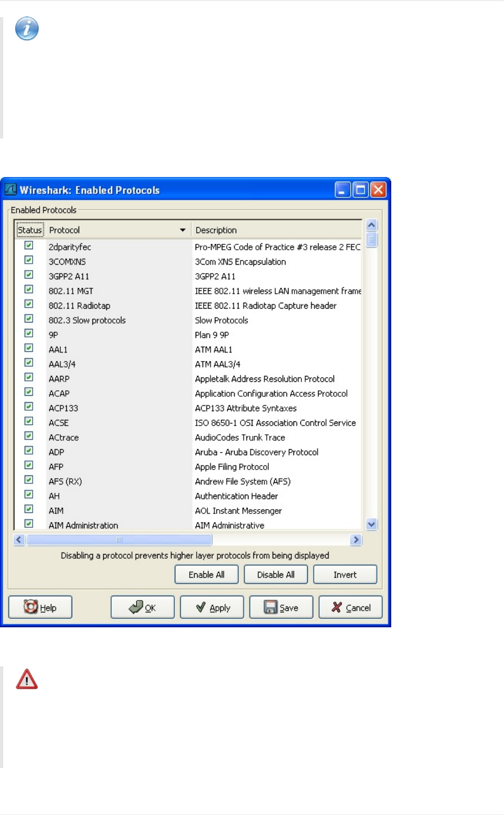The height and width of the screenshot is (815, 504).
Task: Select the AFS (RX) protocol name
Action: (x=65, y=481)
